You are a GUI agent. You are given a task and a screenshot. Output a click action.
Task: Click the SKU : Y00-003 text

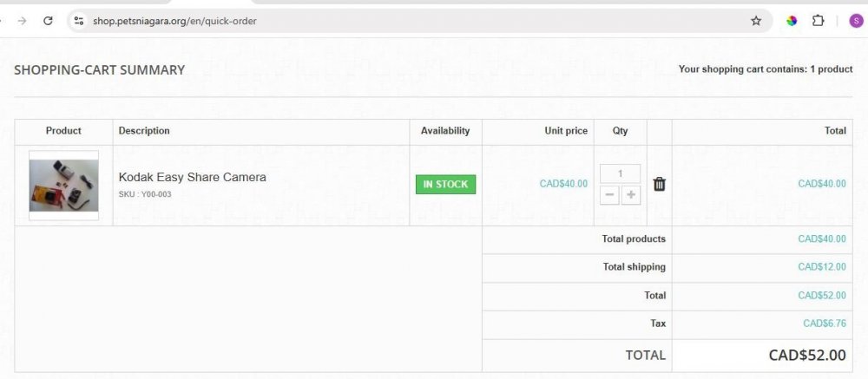click(145, 194)
